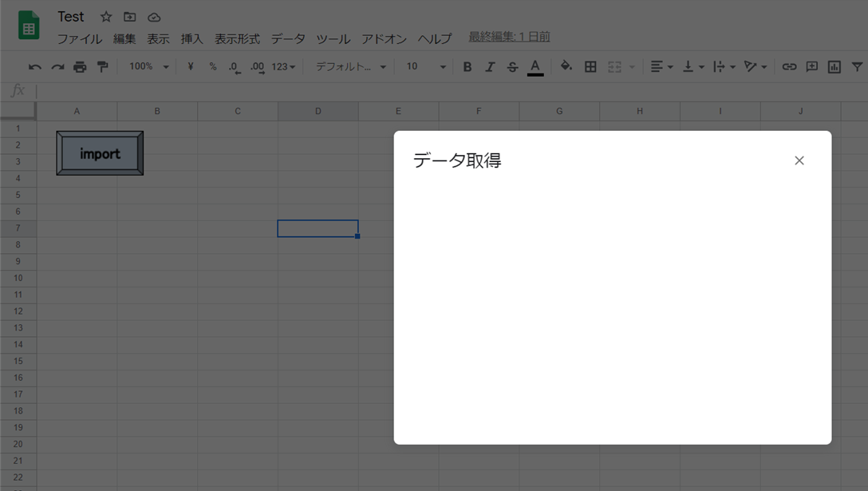868x491 pixels.
Task: Open the 100% zoom dropdown
Action: coord(148,66)
